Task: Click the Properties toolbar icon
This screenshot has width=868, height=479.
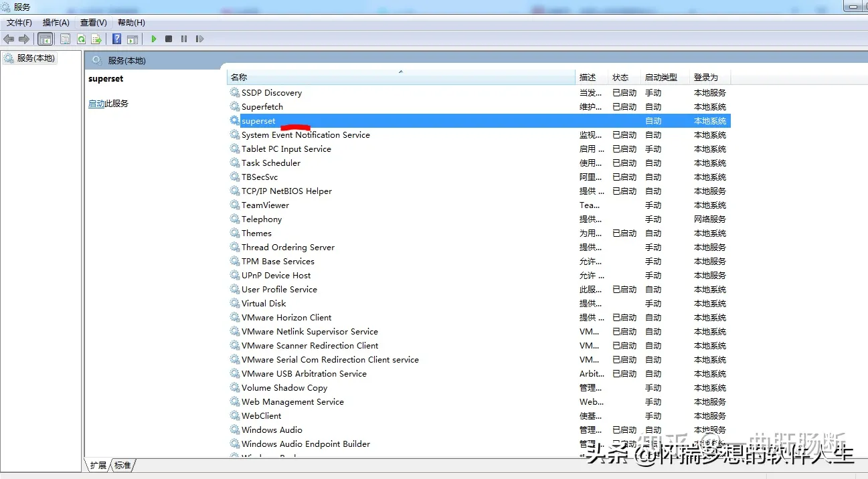Action: tap(65, 39)
